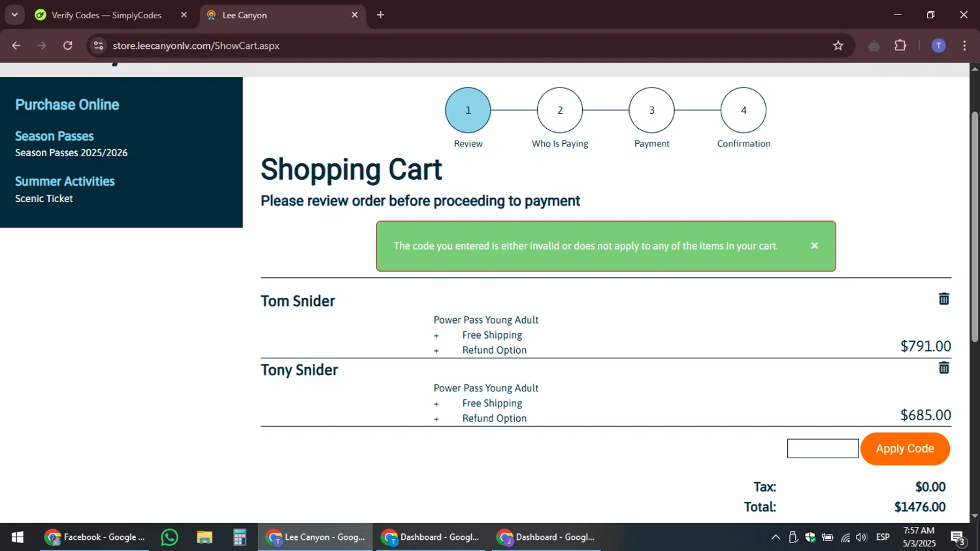Click the $1476.00 total amount
Viewport: 980px width, 551px height.
coord(920,507)
